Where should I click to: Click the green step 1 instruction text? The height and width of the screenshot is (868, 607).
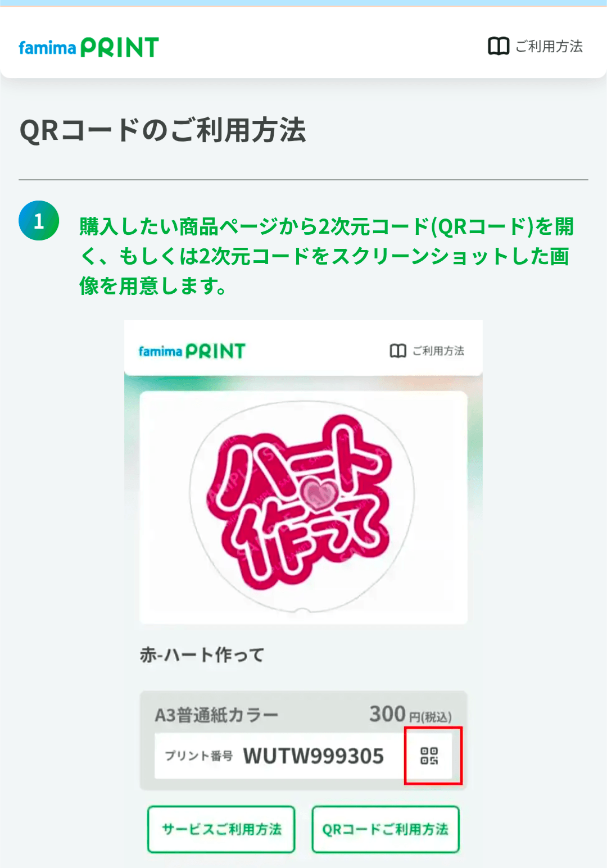[326, 256]
